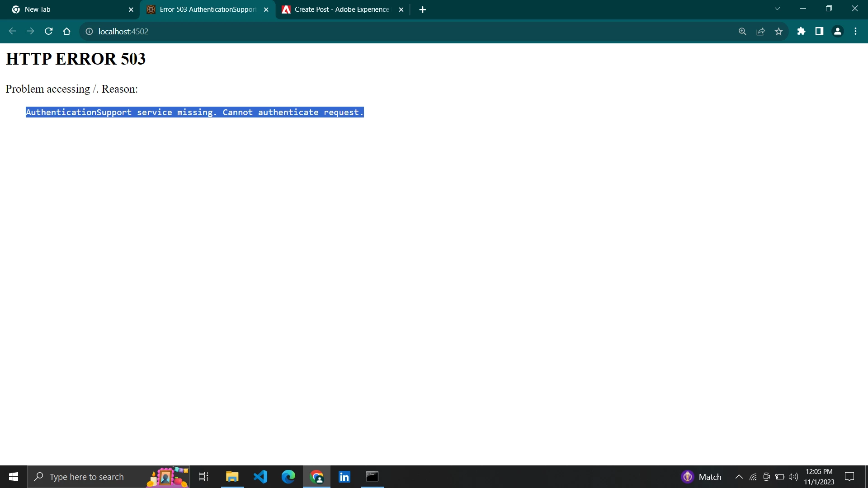Toggle the browser side panel
868x488 pixels.
(x=819, y=31)
